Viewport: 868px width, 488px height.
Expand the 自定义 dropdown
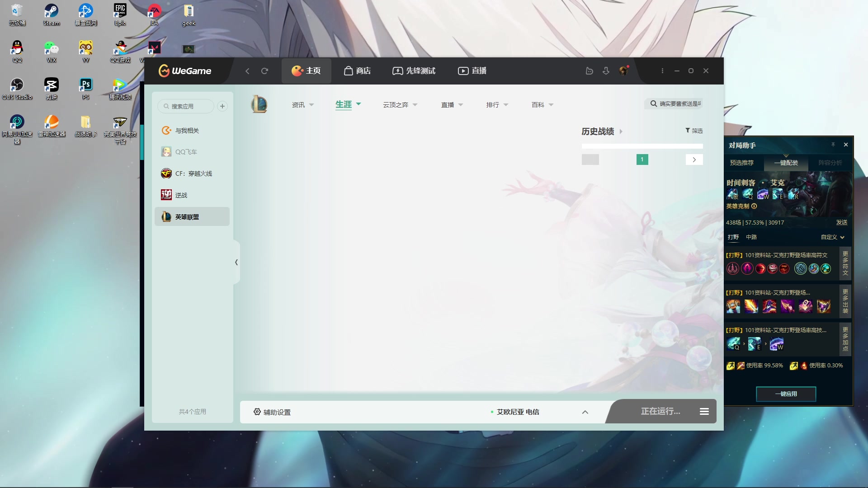click(833, 237)
